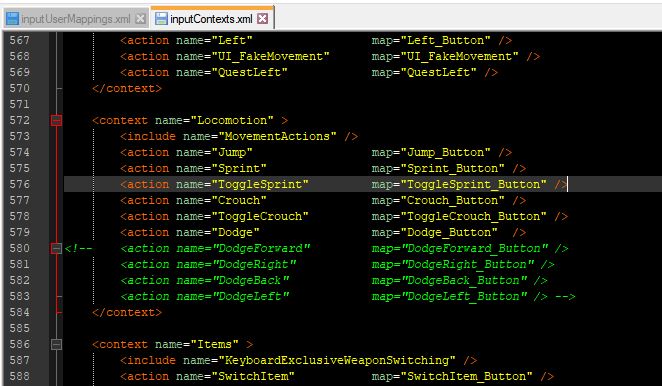Click line number 572

pyautogui.click(x=20, y=120)
